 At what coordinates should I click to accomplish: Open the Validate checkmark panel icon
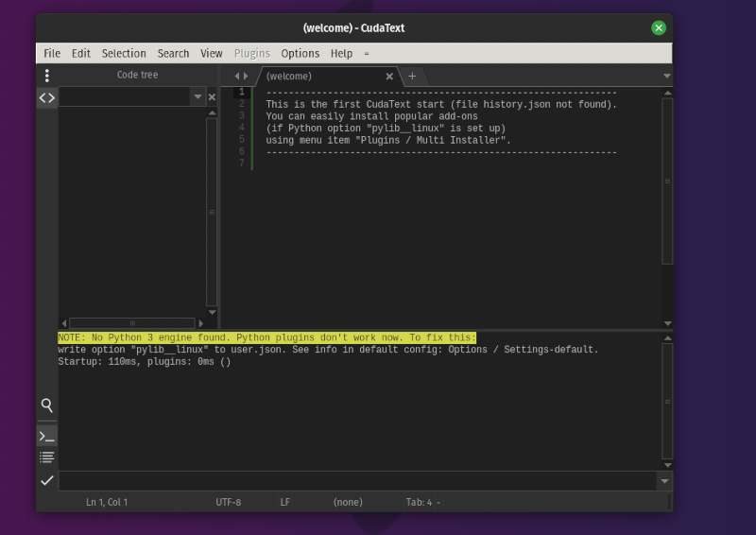(46, 480)
